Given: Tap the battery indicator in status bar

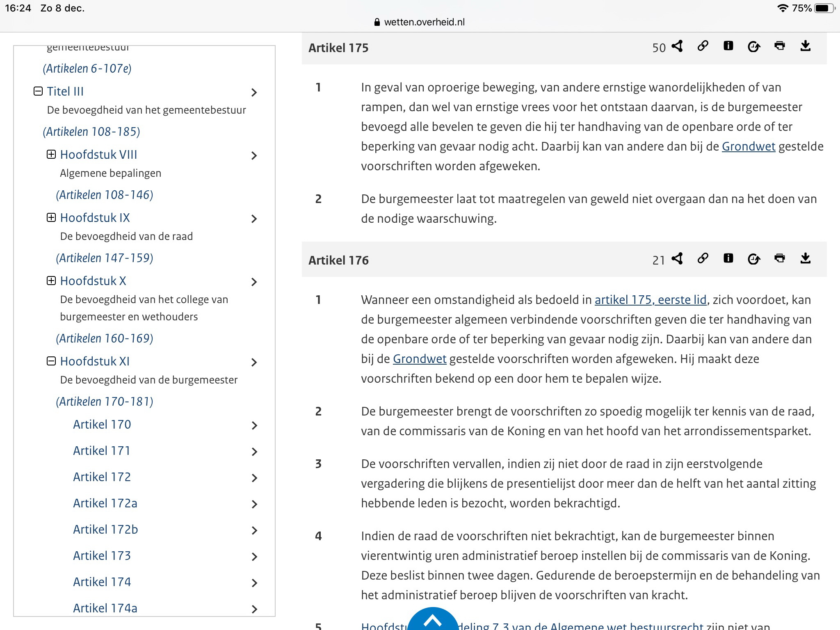Looking at the screenshot, I should coord(824,8).
